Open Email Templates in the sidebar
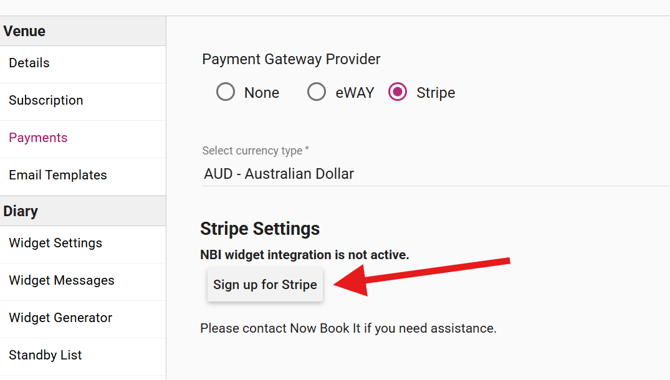Image resolution: width=670 pixels, height=380 pixels. pyautogui.click(x=83, y=175)
